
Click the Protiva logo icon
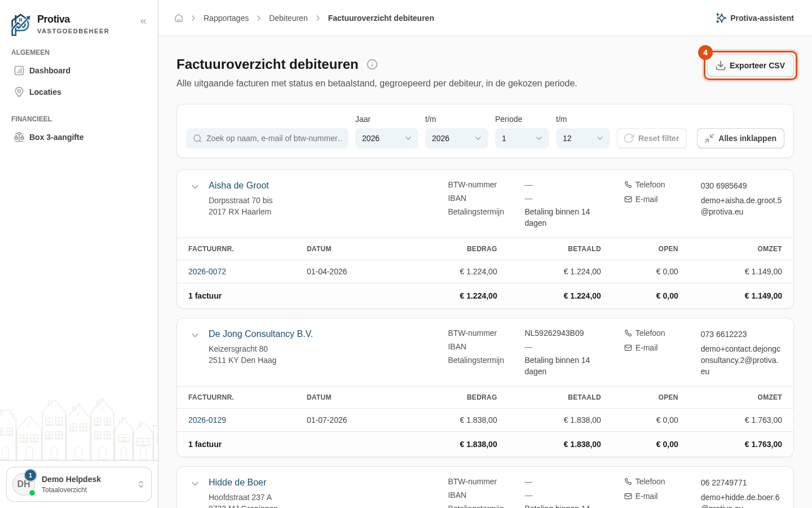pyautogui.click(x=21, y=25)
